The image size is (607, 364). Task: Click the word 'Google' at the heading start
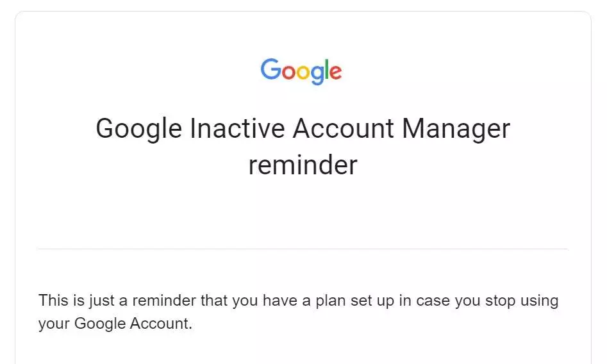pos(138,129)
